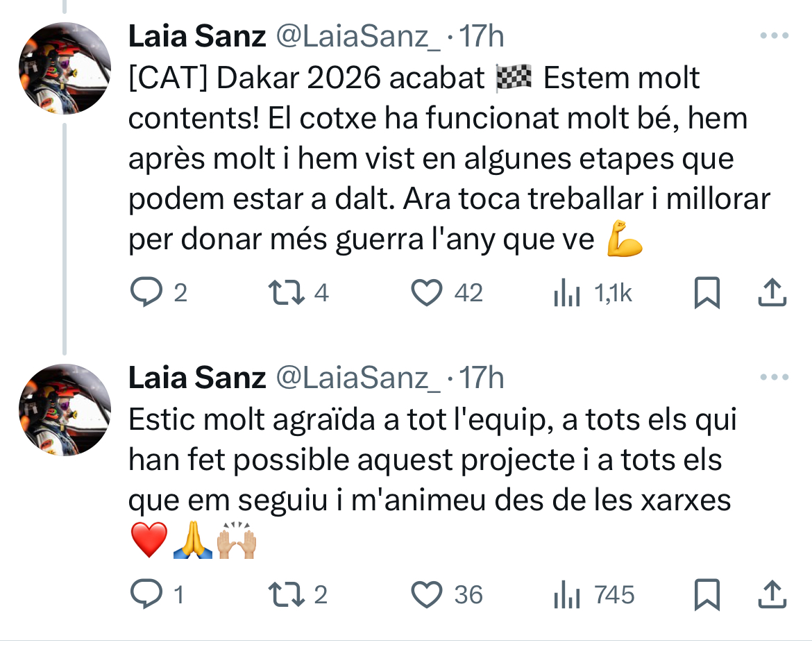Bookmark the Dakar 2026 tweet
Viewport: 812px width, 645px height.
[707, 294]
